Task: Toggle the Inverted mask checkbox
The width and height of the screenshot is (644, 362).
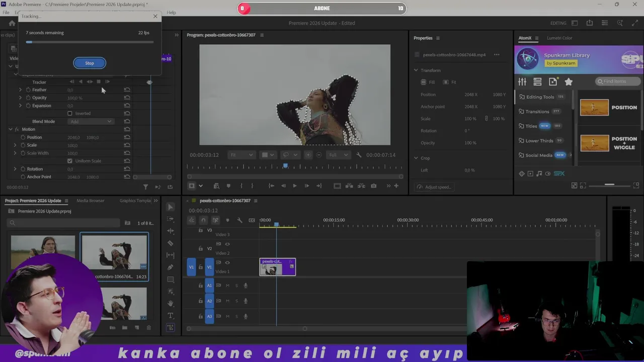Action: (70, 114)
